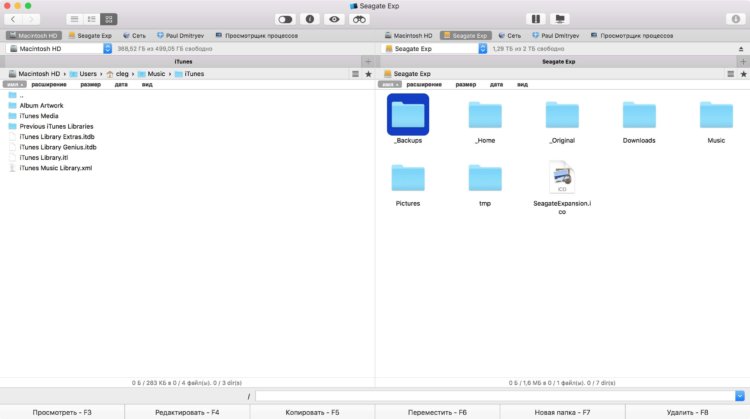
Task: Eject Seagate Exp drive
Action: [741, 49]
